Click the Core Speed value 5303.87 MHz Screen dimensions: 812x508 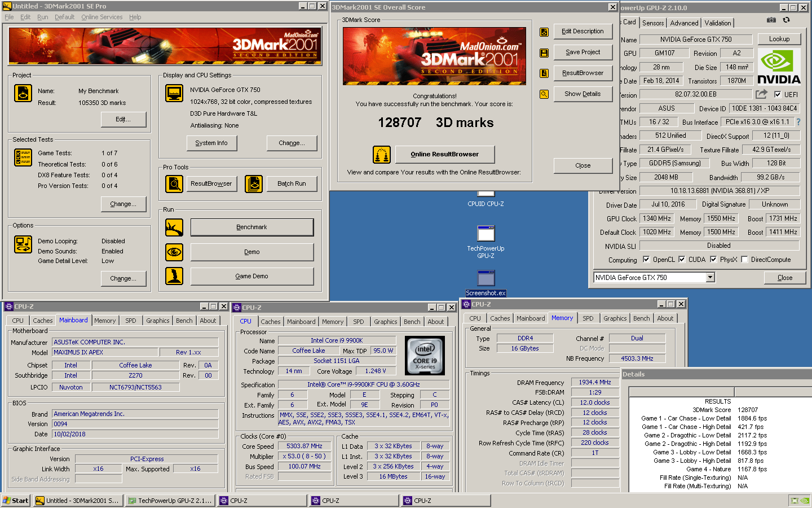point(304,446)
